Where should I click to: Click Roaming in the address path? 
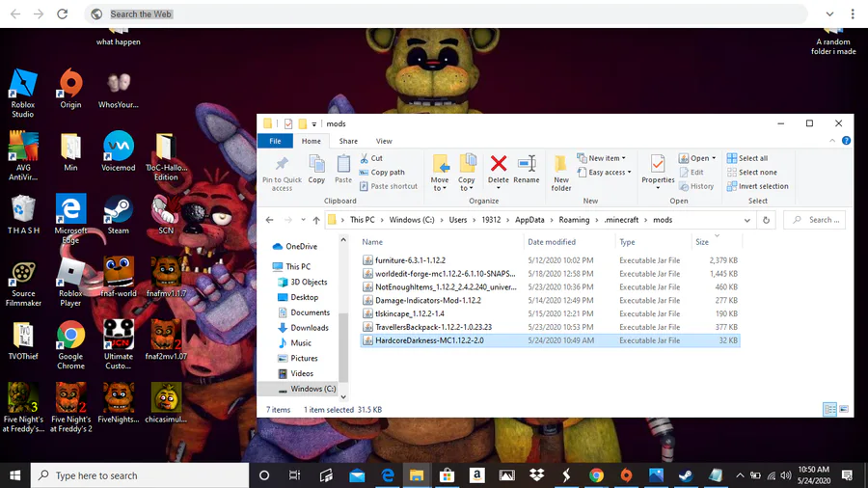coord(574,220)
